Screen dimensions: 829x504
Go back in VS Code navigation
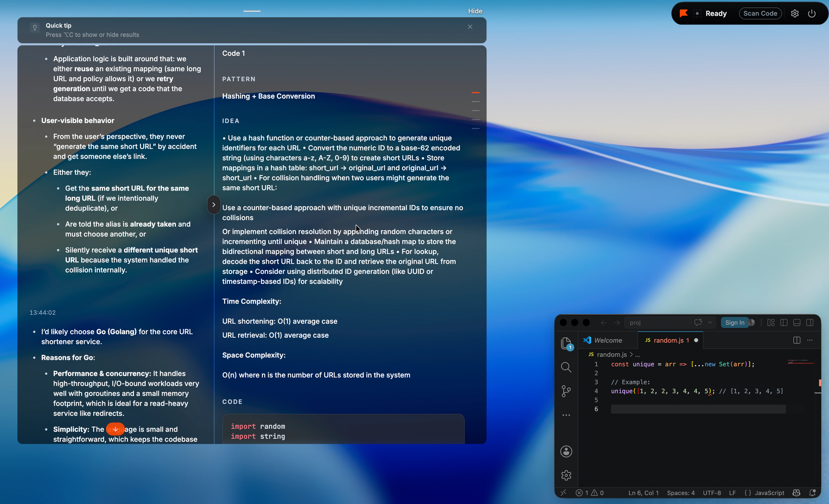tap(604, 323)
